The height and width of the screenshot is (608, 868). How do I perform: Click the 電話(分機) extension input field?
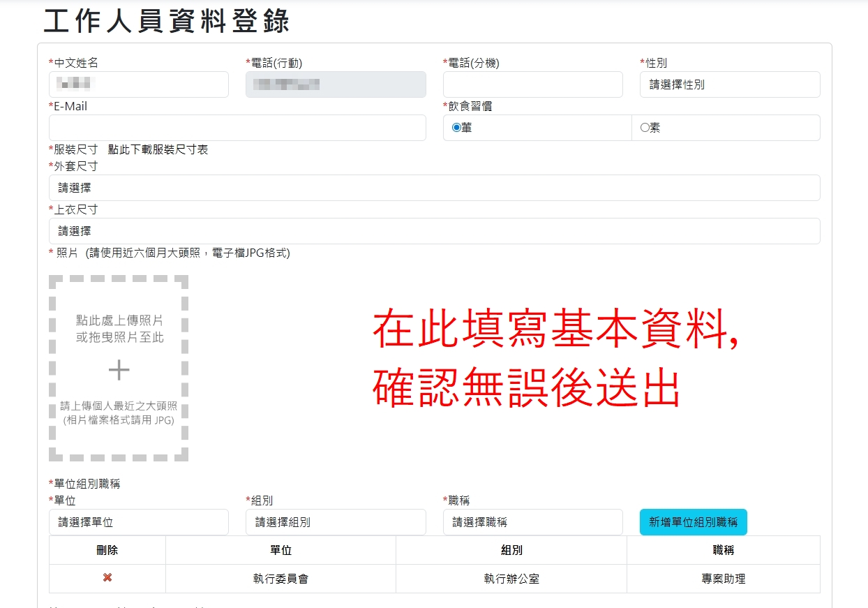point(532,84)
